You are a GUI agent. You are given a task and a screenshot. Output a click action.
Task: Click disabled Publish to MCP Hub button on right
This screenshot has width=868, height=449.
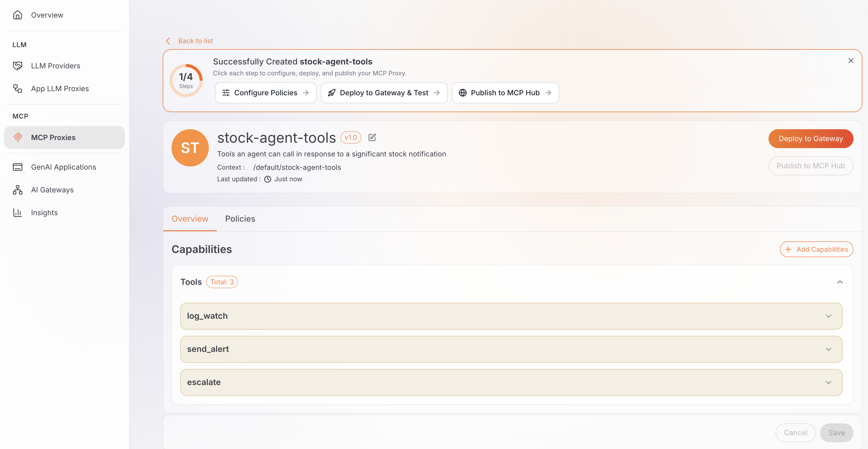[811, 166]
